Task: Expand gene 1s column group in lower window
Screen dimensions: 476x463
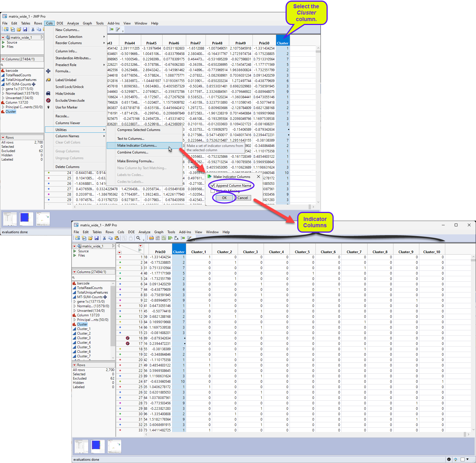Action: tap(75, 302)
